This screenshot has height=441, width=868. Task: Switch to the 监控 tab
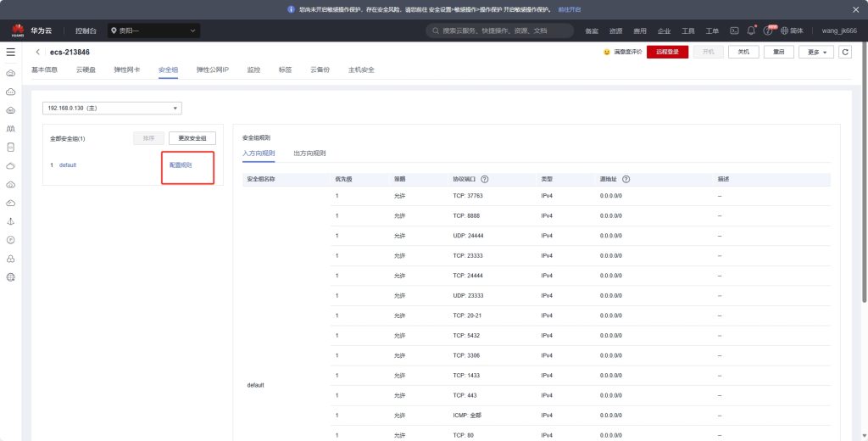253,70
